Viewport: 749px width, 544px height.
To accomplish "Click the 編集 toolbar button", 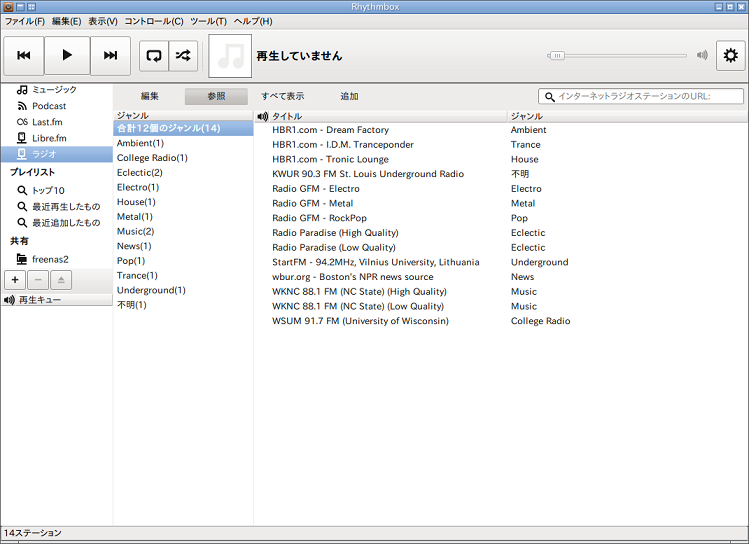I will click(150, 96).
